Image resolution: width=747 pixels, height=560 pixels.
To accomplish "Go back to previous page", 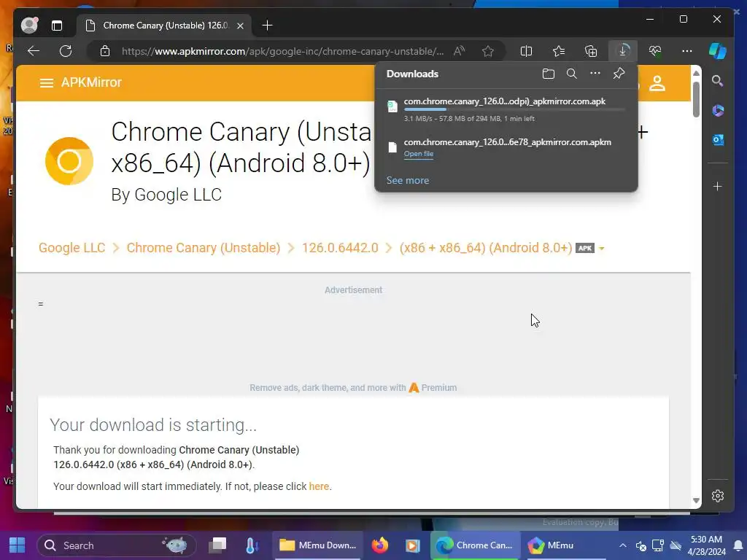I will click(x=34, y=51).
